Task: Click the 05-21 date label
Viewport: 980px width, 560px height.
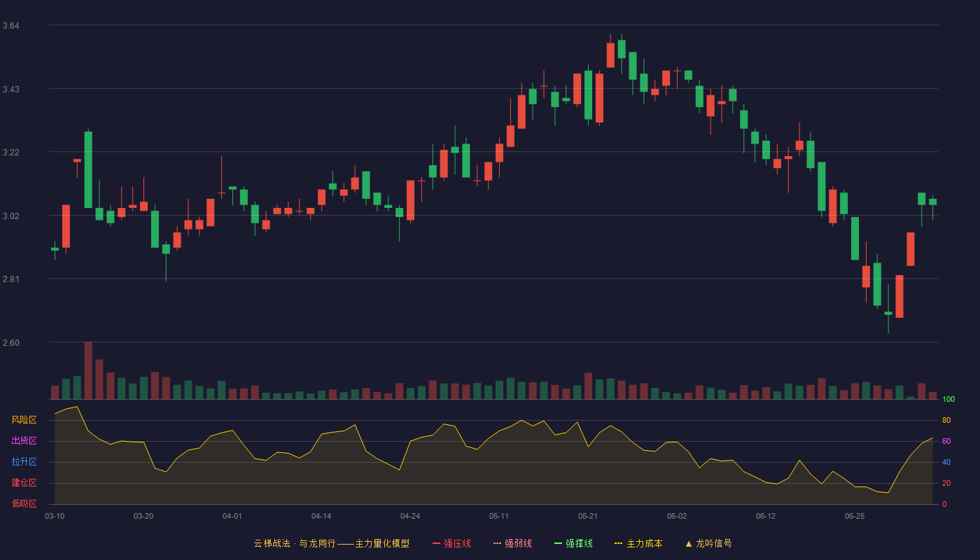Action: pyautogui.click(x=588, y=516)
